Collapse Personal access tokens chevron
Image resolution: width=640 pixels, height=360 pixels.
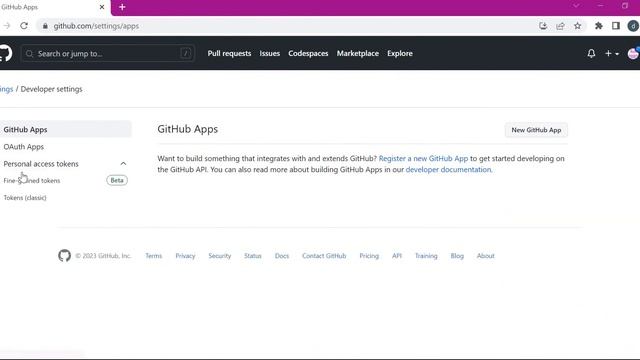pyautogui.click(x=123, y=164)
